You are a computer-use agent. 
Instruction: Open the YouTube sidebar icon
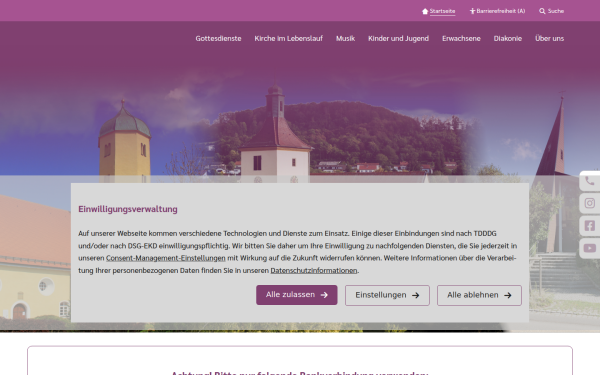(x=590, y=248)
